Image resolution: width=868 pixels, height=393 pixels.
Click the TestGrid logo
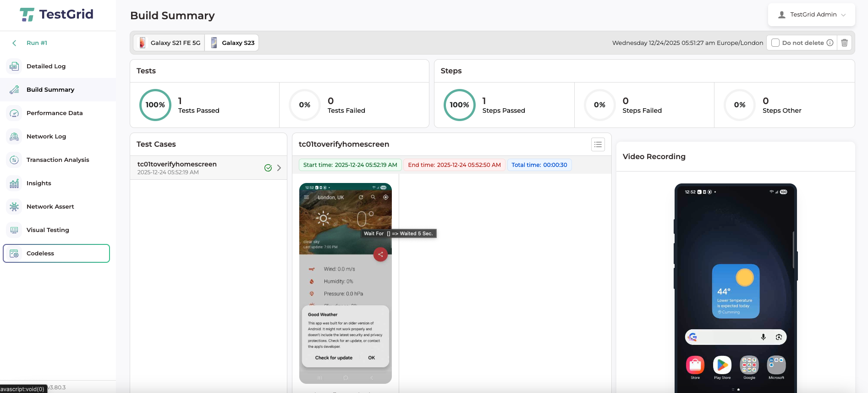(x=57, y=15)
